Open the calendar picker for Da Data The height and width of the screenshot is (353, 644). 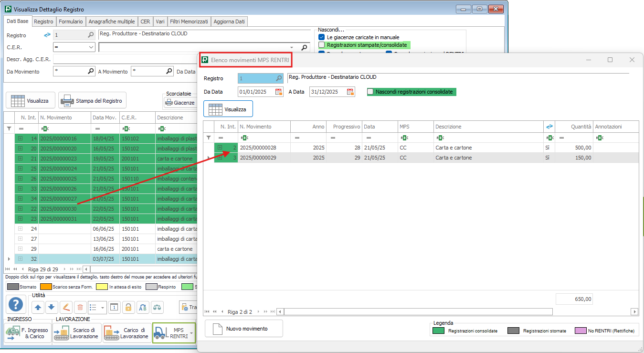coord(279,92)
